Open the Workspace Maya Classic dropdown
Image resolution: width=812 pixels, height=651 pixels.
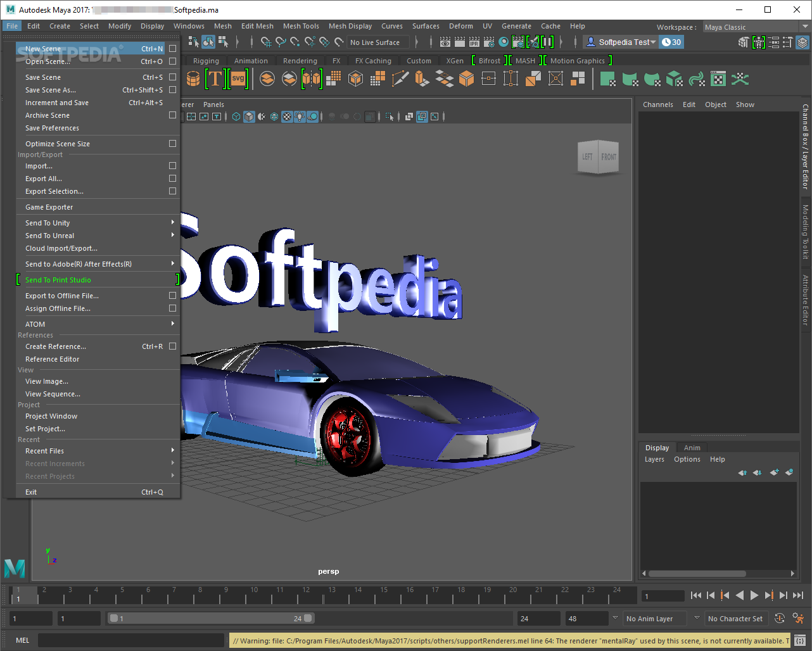point(756,27)
